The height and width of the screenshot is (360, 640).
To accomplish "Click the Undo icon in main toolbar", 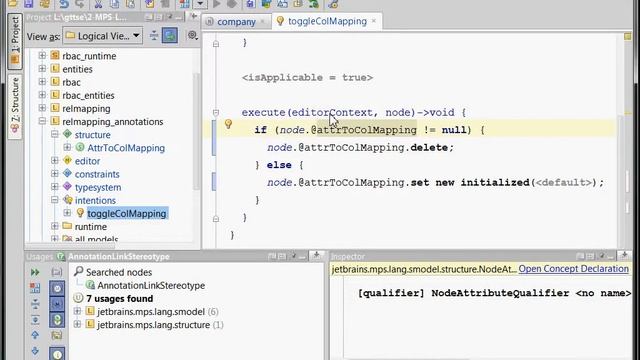I will tap(64, 4).
